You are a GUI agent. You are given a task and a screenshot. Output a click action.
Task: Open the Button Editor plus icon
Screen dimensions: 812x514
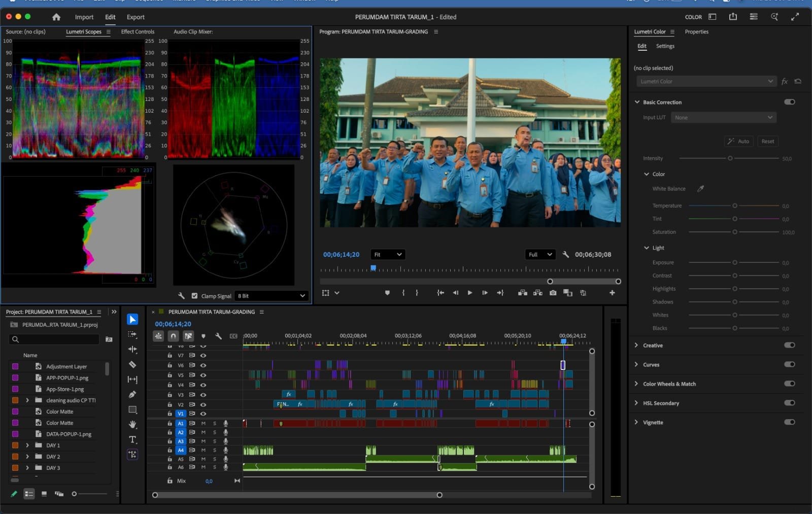612,293
